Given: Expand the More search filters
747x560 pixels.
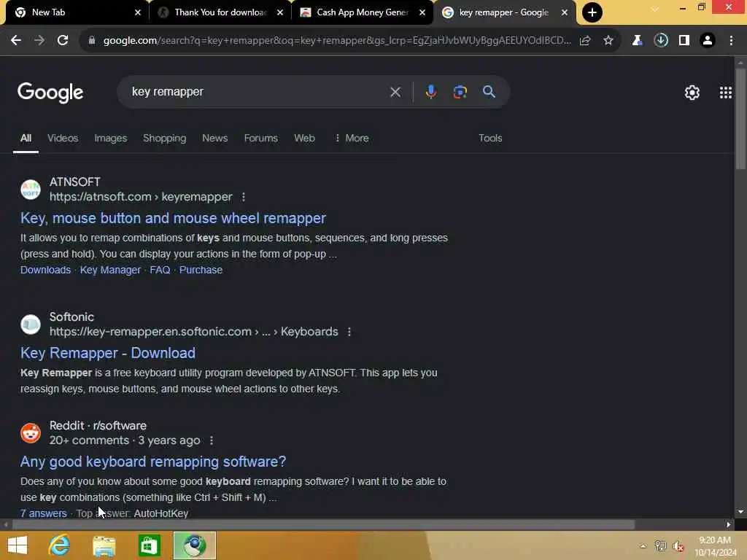Looking at the screenshot, I should [x=352, y=138].
